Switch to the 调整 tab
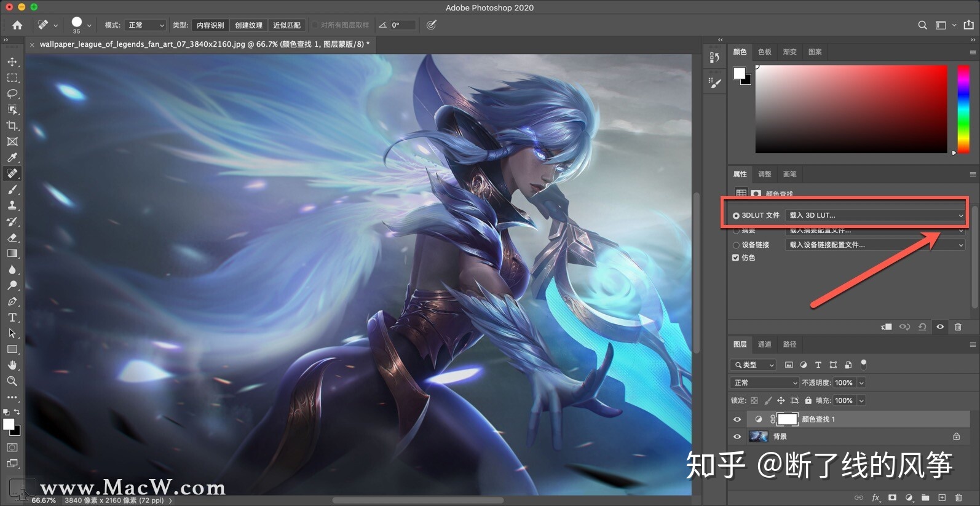Viewport: 980px width, 506px height. click(x=765, y=175)
